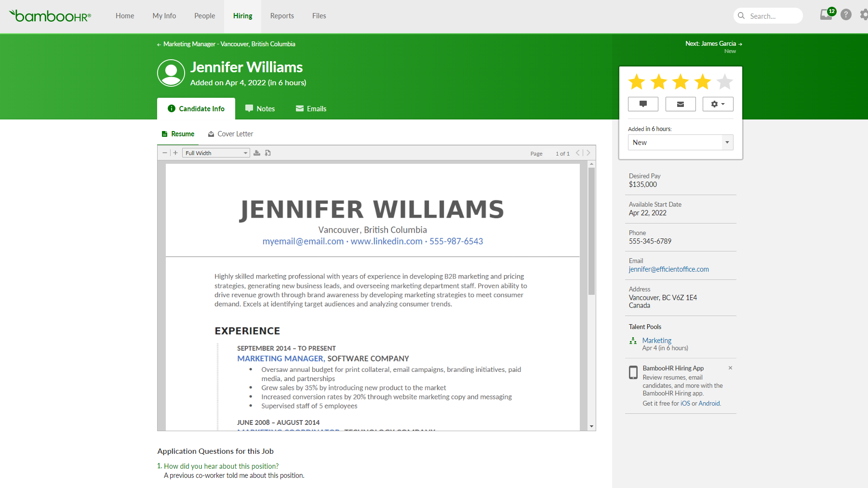Open the notifications inbox icon

825,15
